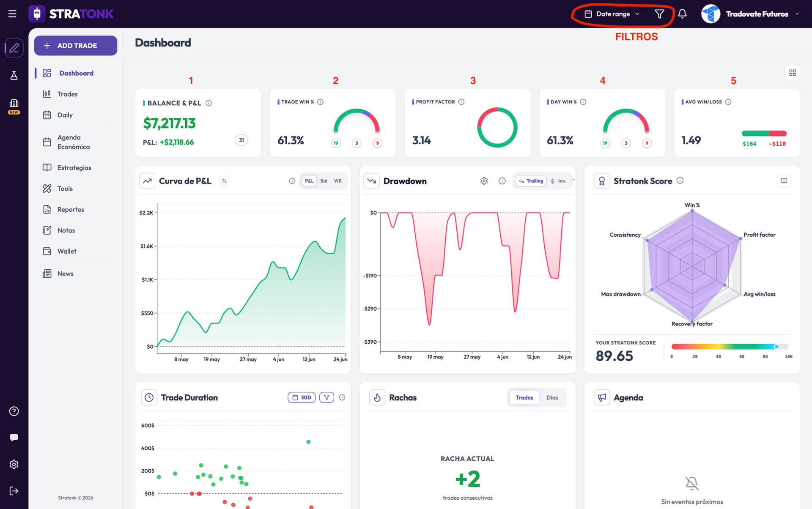The image size is (812, 509).
Task: Click the Stratonk score gauge marker
Action: pos(776,347)
